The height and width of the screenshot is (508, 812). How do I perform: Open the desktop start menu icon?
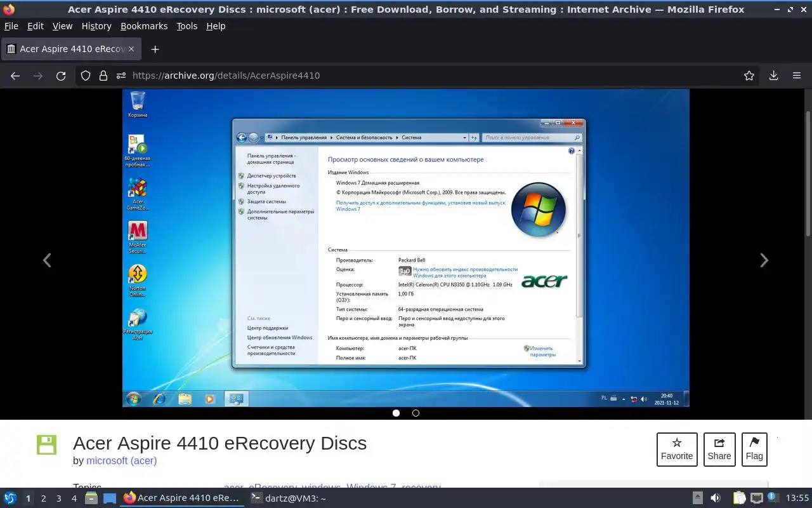pyautogui.click(x=10, y=498)
